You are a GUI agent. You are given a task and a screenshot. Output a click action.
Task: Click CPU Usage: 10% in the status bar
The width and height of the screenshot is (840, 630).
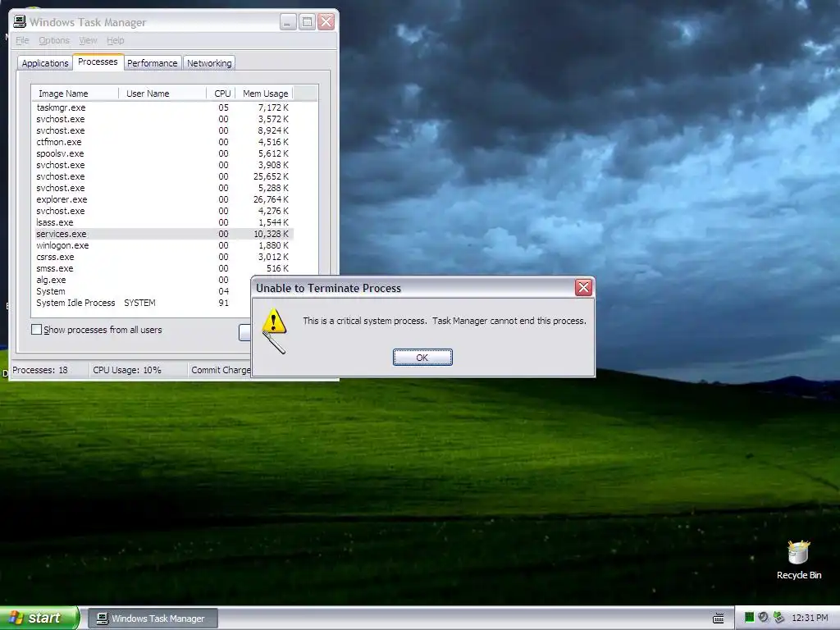coord(127,370)
